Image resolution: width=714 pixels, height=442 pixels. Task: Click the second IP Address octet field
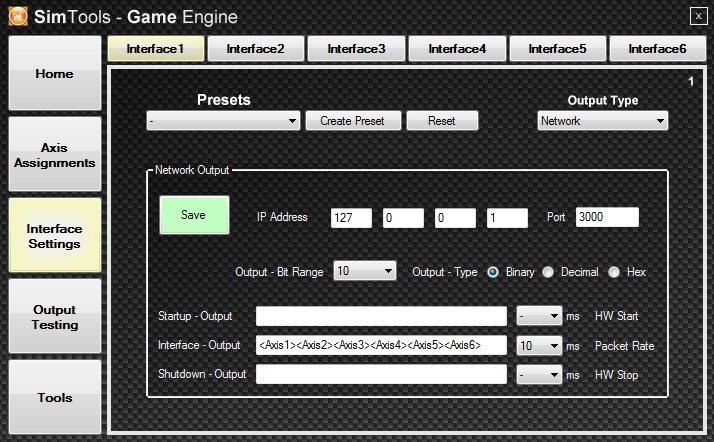(x=403, y=218)
